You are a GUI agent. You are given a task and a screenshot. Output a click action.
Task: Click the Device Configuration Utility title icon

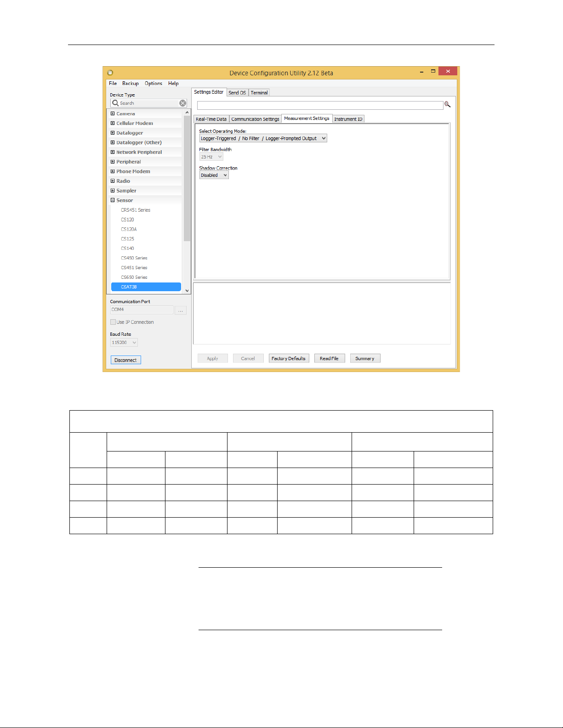tap(110, 73)
